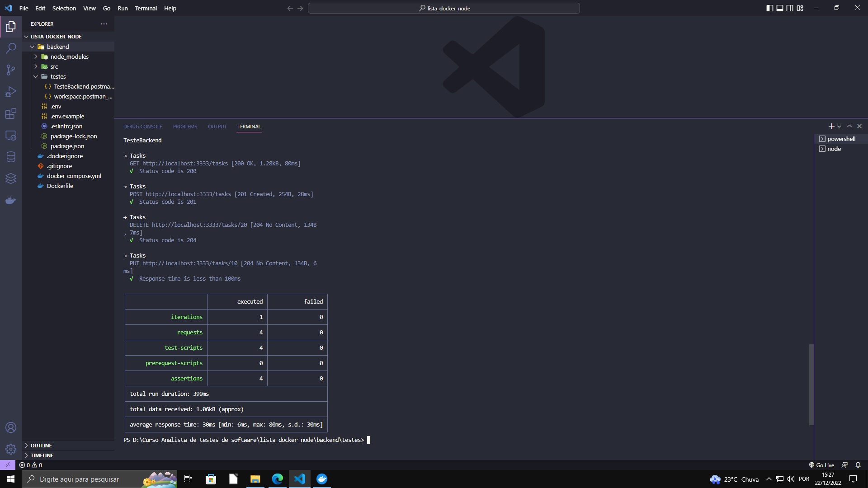Expand the node_modules folder
This screenshot has height=488, width=868.
[36, 56]
